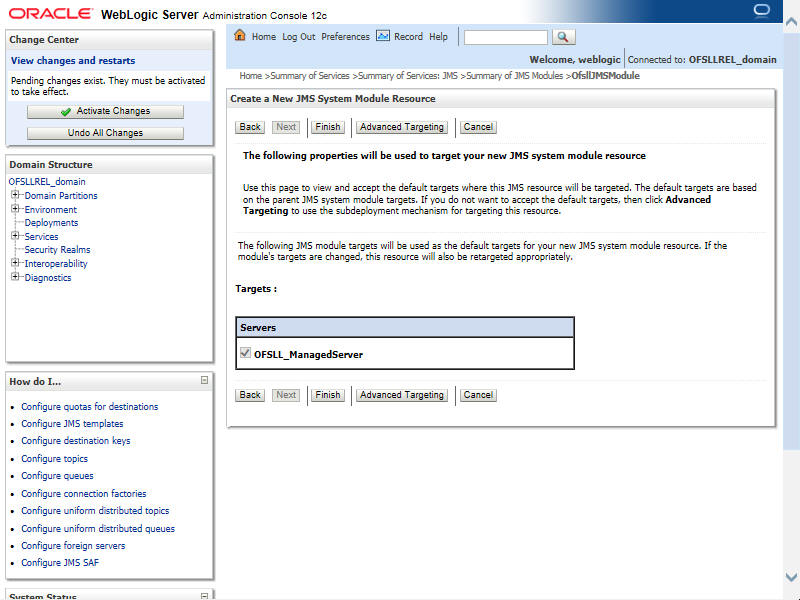
Task: Expand the Interoperability tree node
Action: tap(15, 263)
